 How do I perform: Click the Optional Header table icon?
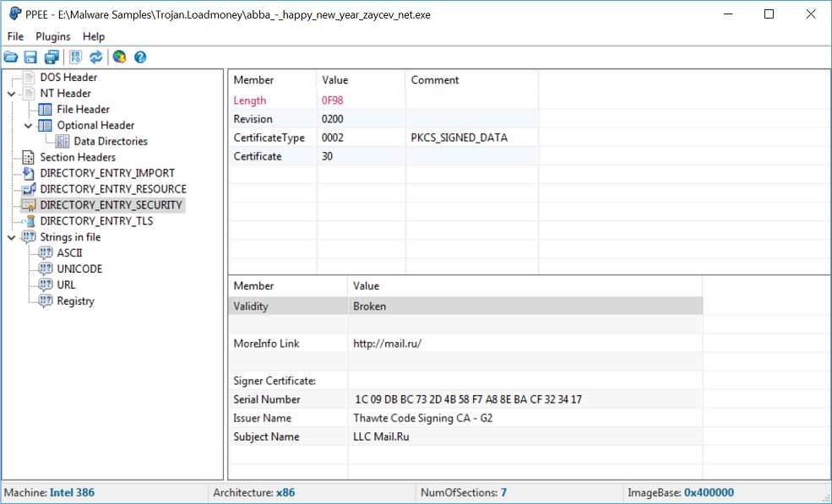pos(45,125)
